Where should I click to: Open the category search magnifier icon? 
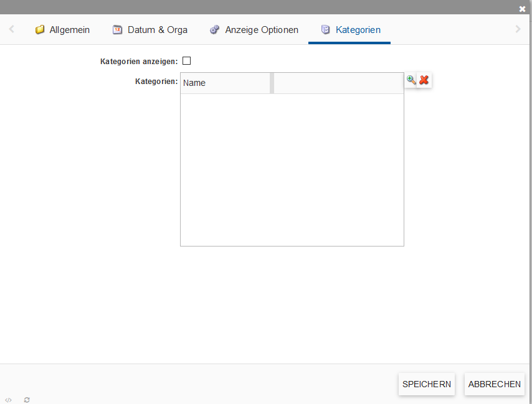(411, 80)
